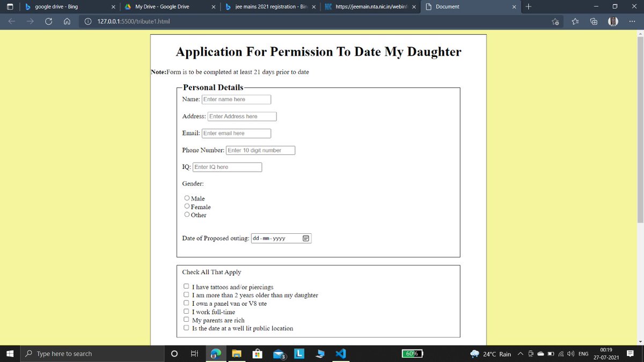Image resolution: width=644 pixels, height=362 pixels.
Task: Open the blue L app on taskbar
Action: click(x=300, y=353)
